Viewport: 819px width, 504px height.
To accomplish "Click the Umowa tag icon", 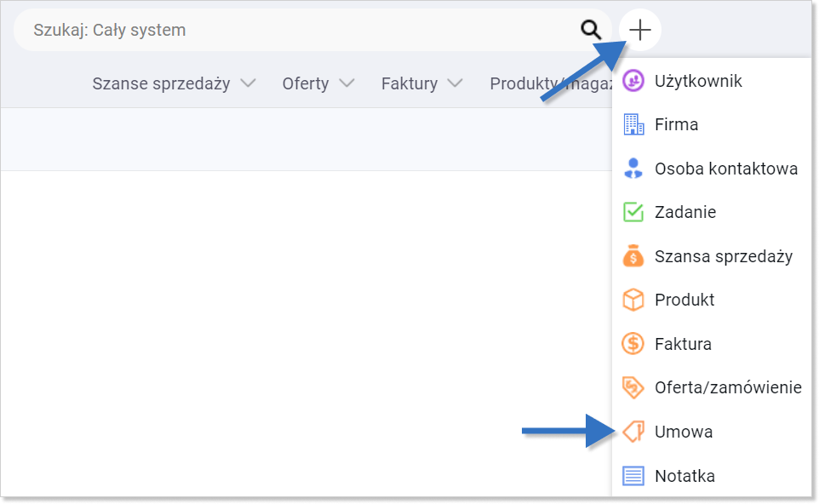I will 633,432.
